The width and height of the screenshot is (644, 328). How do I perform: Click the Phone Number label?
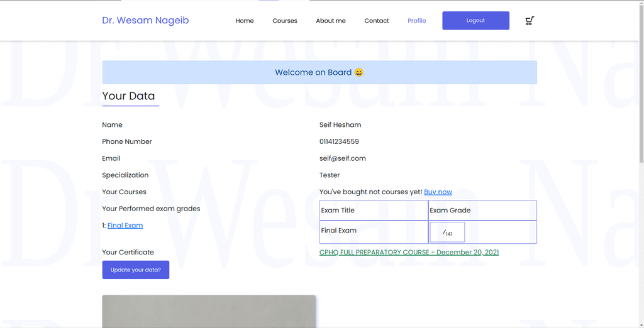(127, 141)
